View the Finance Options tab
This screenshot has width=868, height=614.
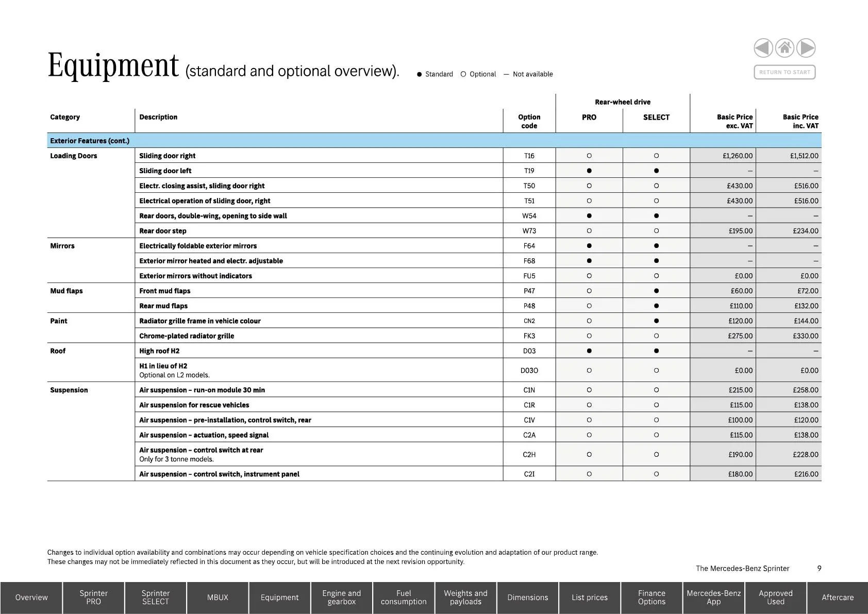click(x=652, y=598)
